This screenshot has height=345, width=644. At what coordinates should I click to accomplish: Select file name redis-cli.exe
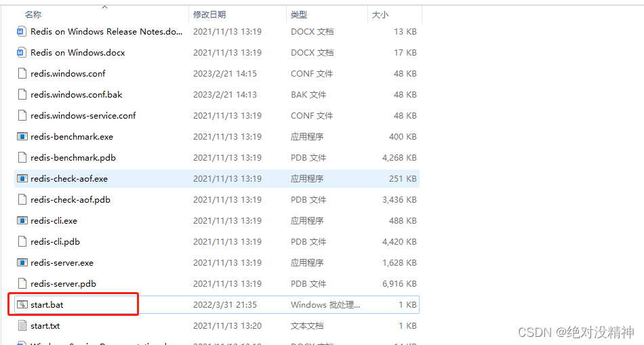click(54, 220)
